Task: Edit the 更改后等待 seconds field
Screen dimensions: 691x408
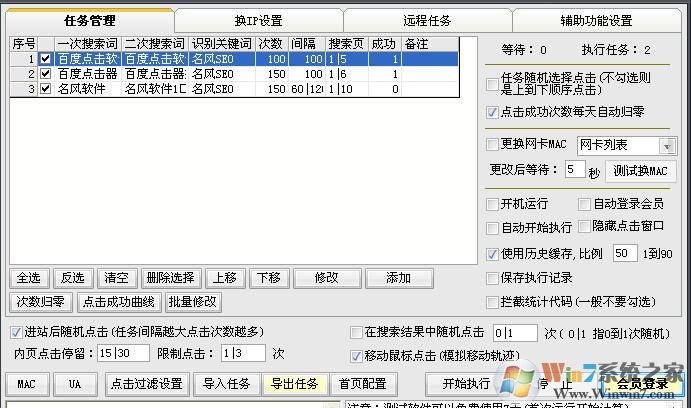Action: point(575,170)
